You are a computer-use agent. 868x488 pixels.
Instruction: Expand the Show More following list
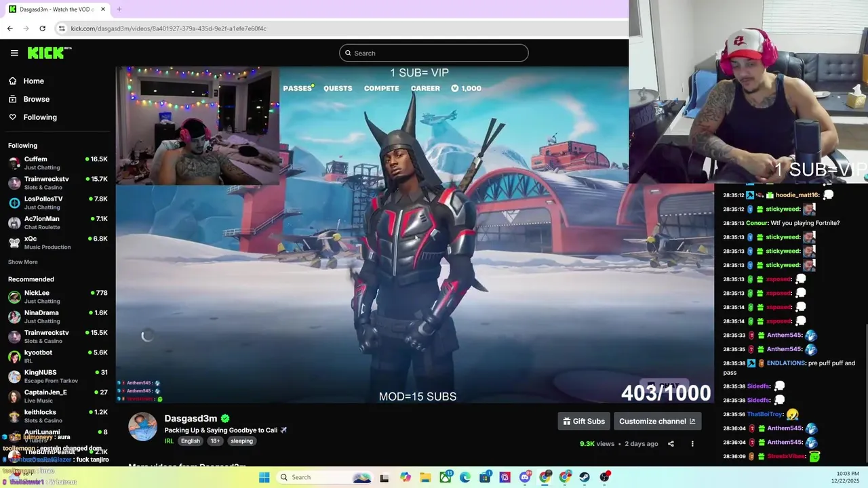(x=23, y=262)
